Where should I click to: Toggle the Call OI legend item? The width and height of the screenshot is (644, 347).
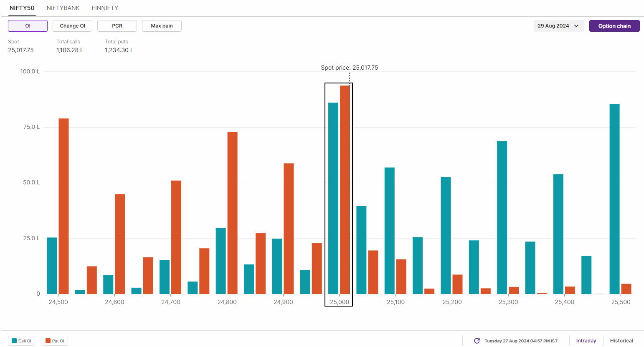[x=21, y=341]
